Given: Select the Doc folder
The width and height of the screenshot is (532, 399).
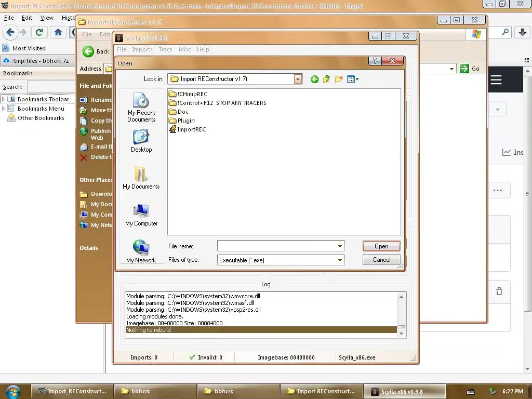Looking at the screenshot, I should pos(179,112).
